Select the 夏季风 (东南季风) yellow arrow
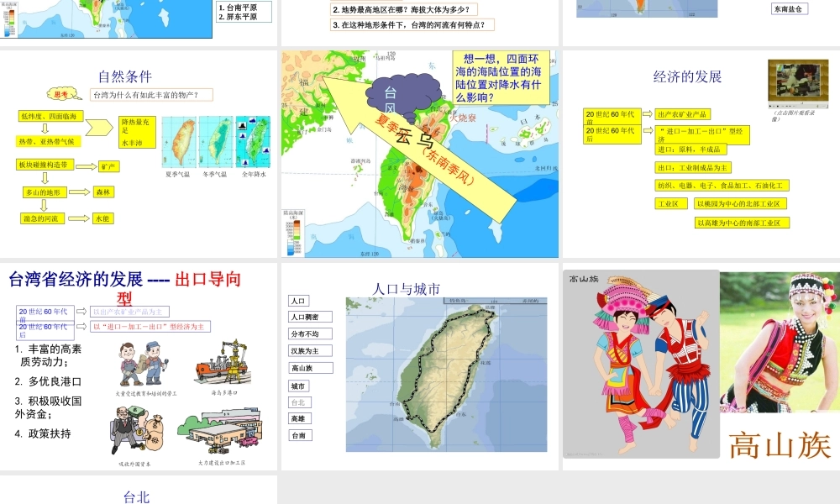This screenshot has width=840, height=504. [x=419, y=149]
